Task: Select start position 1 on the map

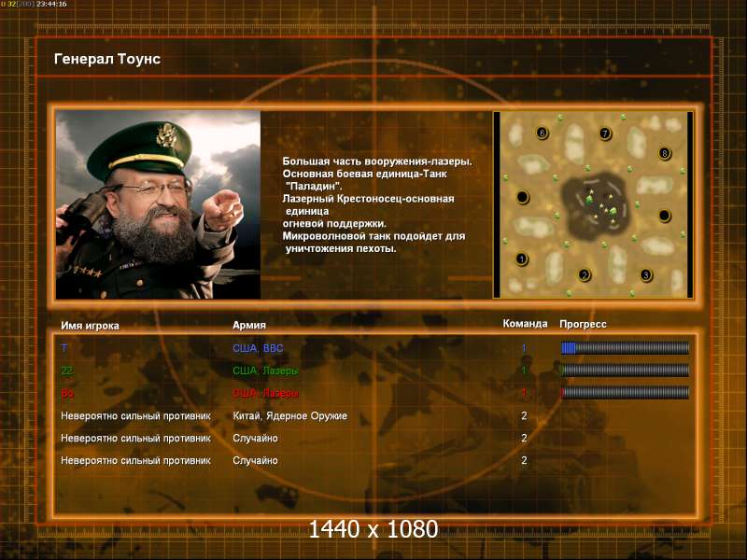Action: coord(522,259)
